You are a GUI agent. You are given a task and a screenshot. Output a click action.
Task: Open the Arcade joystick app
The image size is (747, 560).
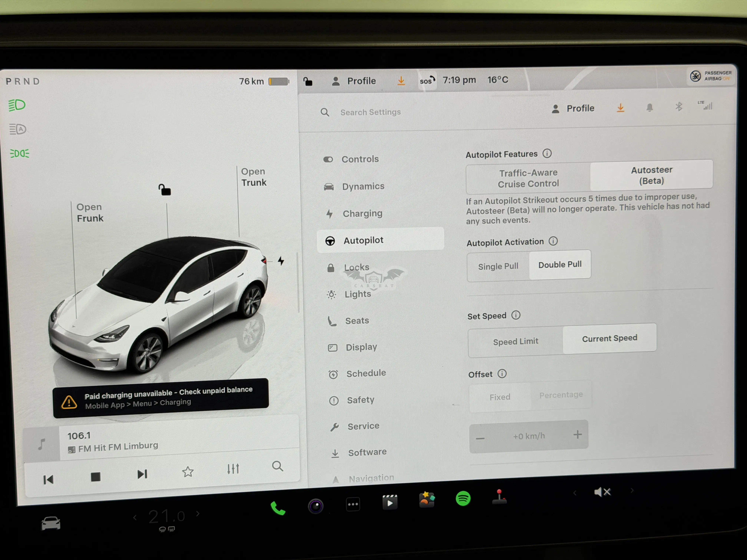(499, 496)
